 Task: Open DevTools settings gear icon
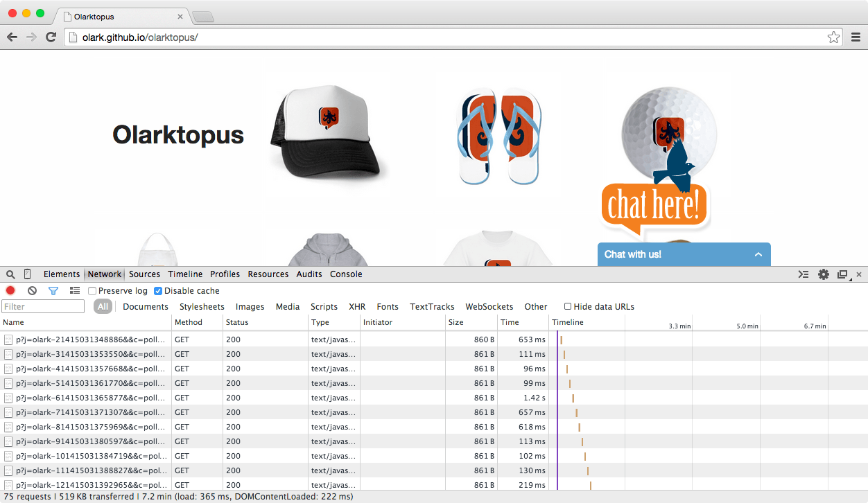click(824, 274)
